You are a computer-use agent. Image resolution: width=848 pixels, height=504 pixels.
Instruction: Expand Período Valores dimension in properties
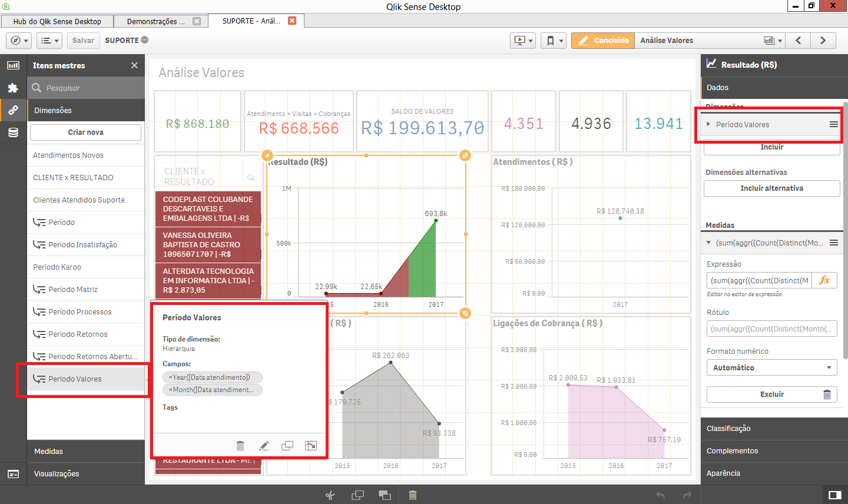708,124
